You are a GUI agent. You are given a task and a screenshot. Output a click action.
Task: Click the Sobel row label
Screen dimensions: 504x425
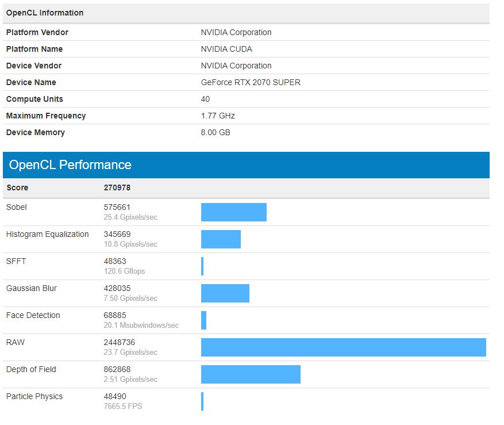point(17,208)
